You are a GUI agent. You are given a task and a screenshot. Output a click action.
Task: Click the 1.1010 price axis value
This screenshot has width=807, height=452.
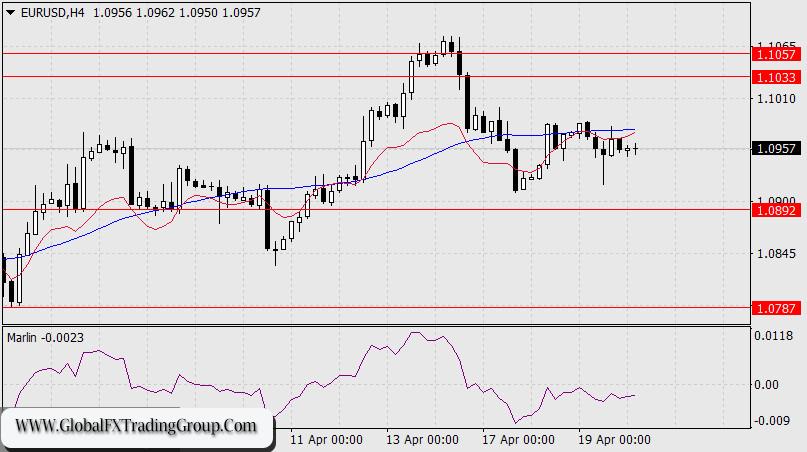[776, 98]
